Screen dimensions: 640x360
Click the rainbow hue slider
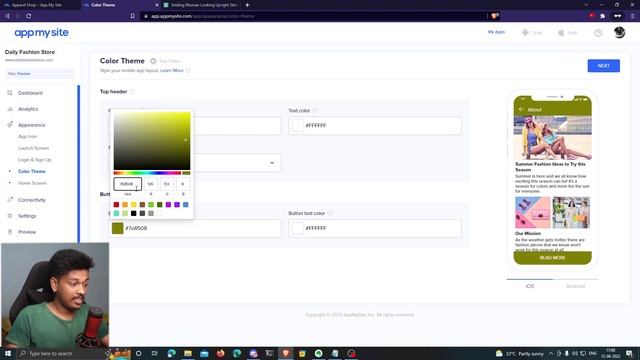tap(147, 173)
